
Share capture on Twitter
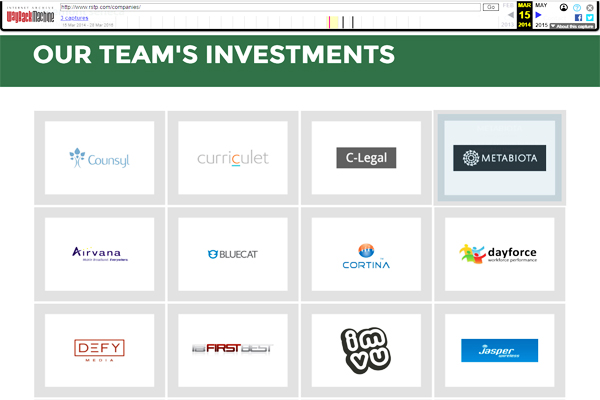(x=590, y=17)
